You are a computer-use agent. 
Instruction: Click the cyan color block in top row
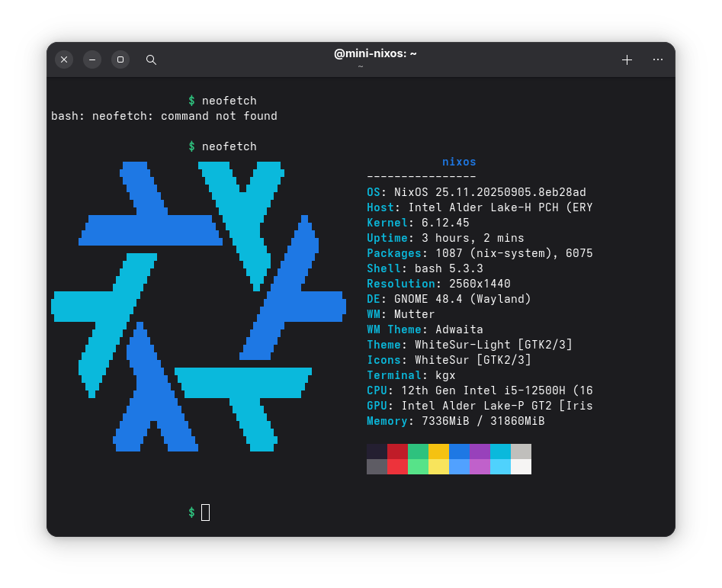click(x=500, y=451)
